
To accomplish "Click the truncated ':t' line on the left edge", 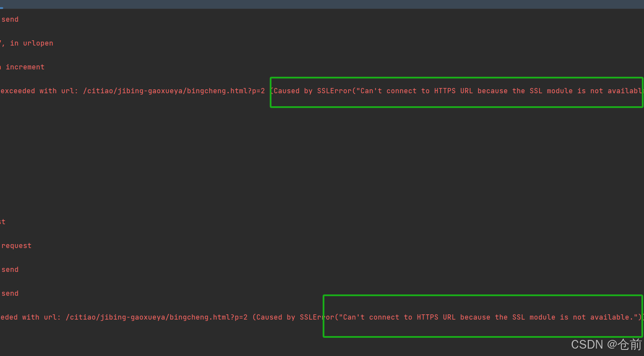I will pos(3,222).
